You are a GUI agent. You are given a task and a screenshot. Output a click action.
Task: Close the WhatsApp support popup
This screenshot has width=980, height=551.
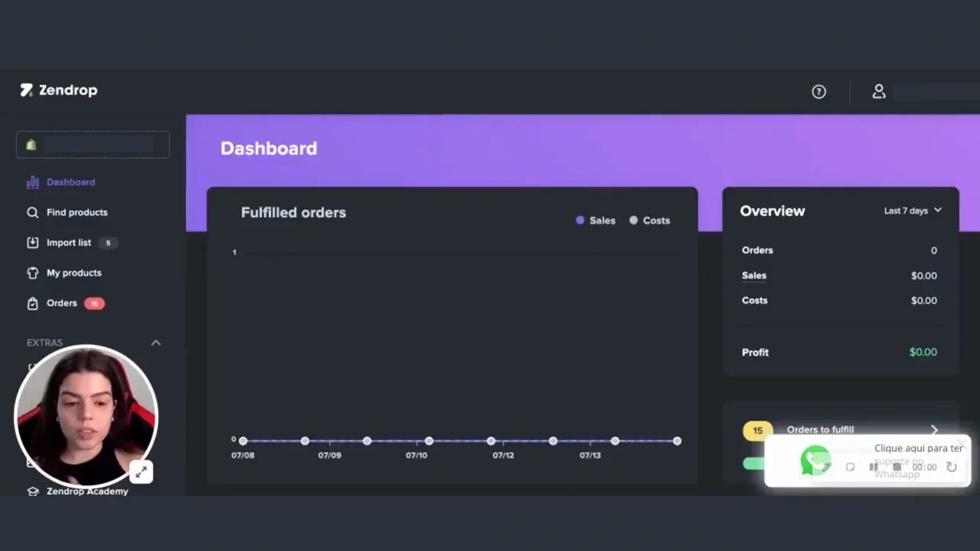pyautogui.click(x=962, y=444)
